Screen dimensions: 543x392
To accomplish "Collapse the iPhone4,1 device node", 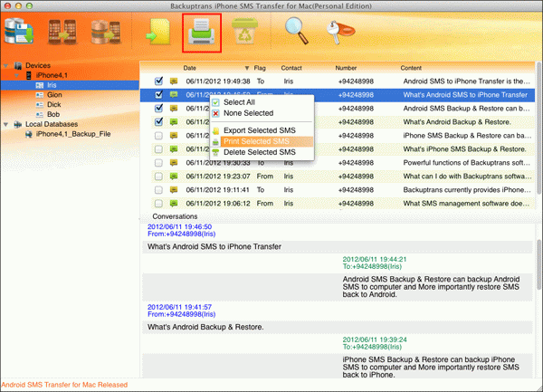I will coord(17,75).
